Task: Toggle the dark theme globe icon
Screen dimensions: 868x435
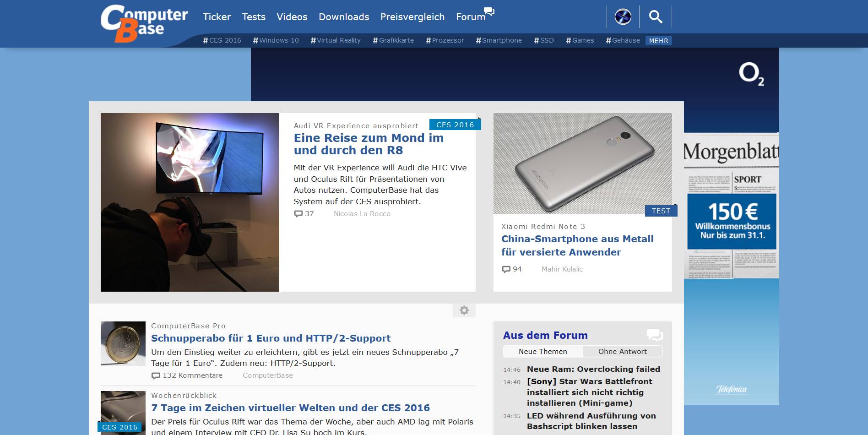Action: point(623,17)
